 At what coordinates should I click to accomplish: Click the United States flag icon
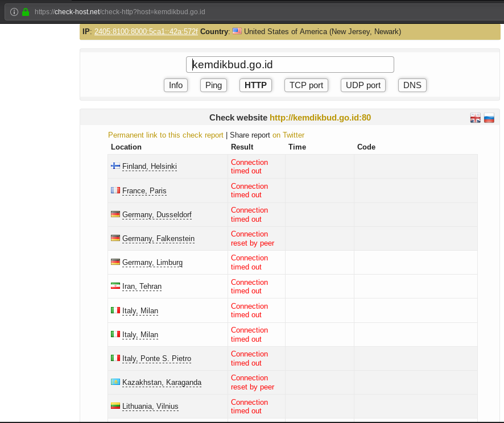pyautogui.click(x=237, y=31)
